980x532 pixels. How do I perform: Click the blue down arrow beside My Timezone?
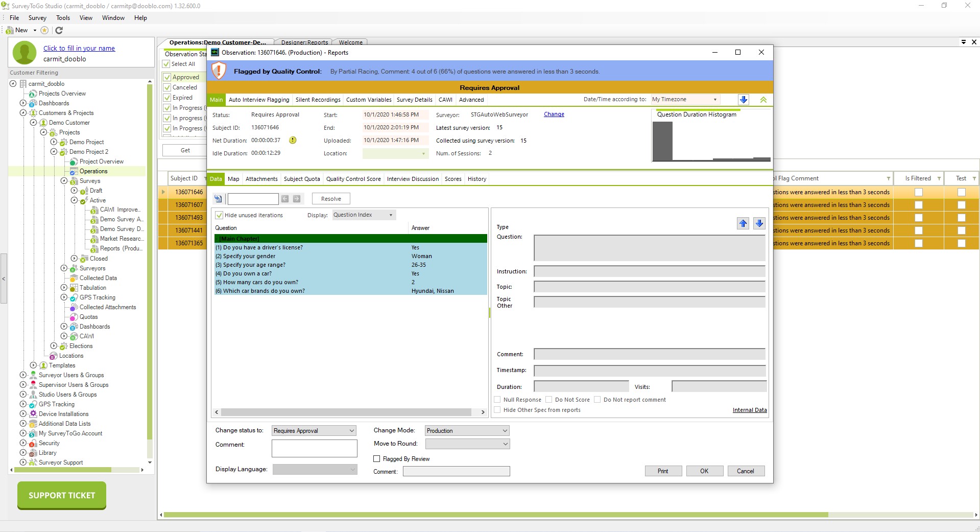click(744, 100)
